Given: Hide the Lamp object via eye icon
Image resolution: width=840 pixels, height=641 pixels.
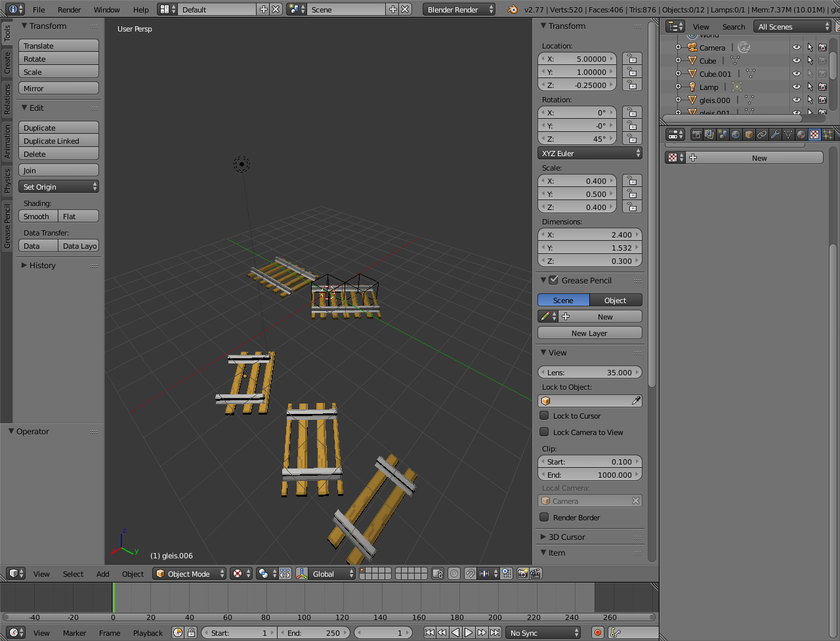Looking at the screenshot, I should pos(796,87).
